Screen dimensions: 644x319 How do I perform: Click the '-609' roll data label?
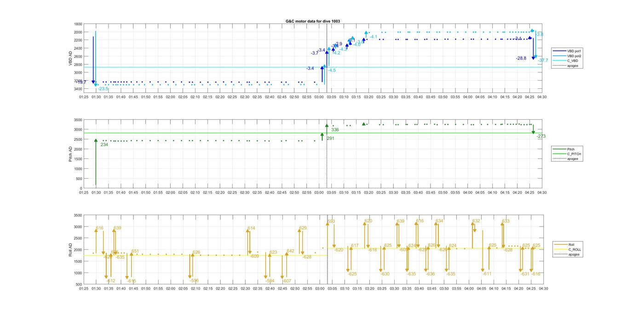pyautogui.click(x=254, y=256)
